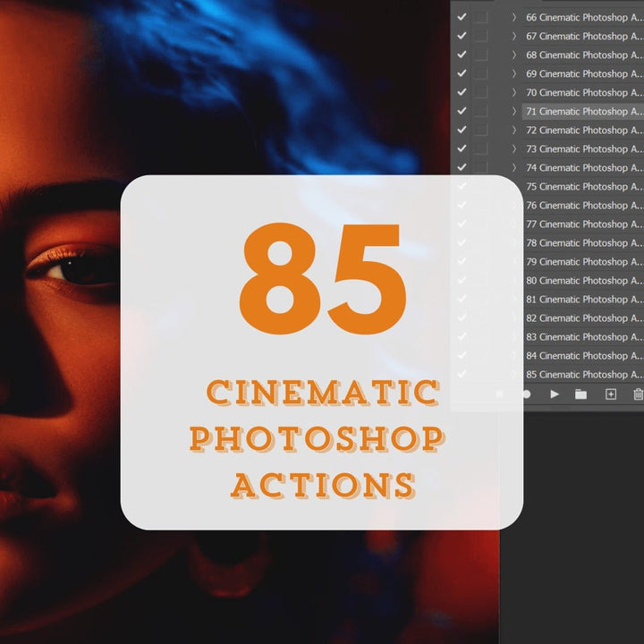Select action name '72 Cinematic Photoshop A...'

click(x=584, y=130)
